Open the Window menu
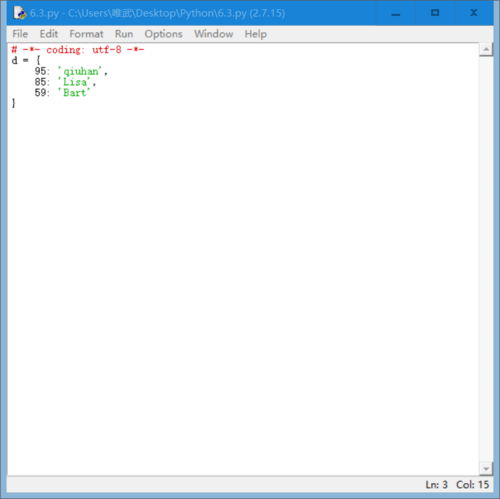500x499 pixels. [x=214, y=34]
